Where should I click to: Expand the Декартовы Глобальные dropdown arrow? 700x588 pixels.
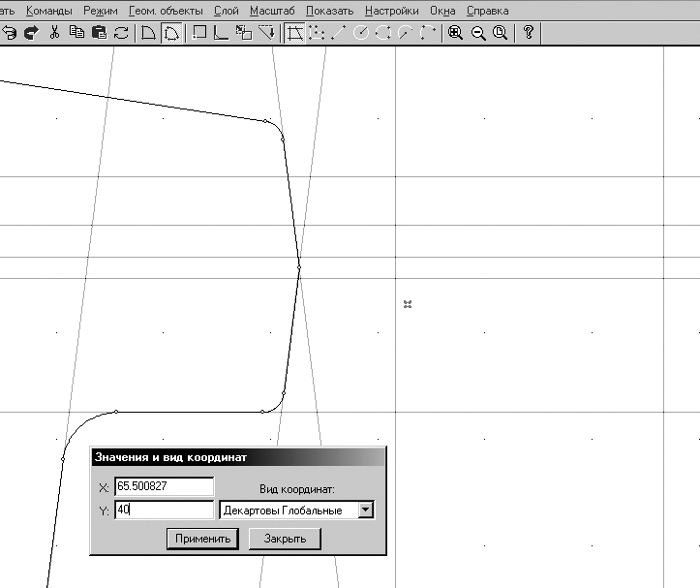point(366,510)
